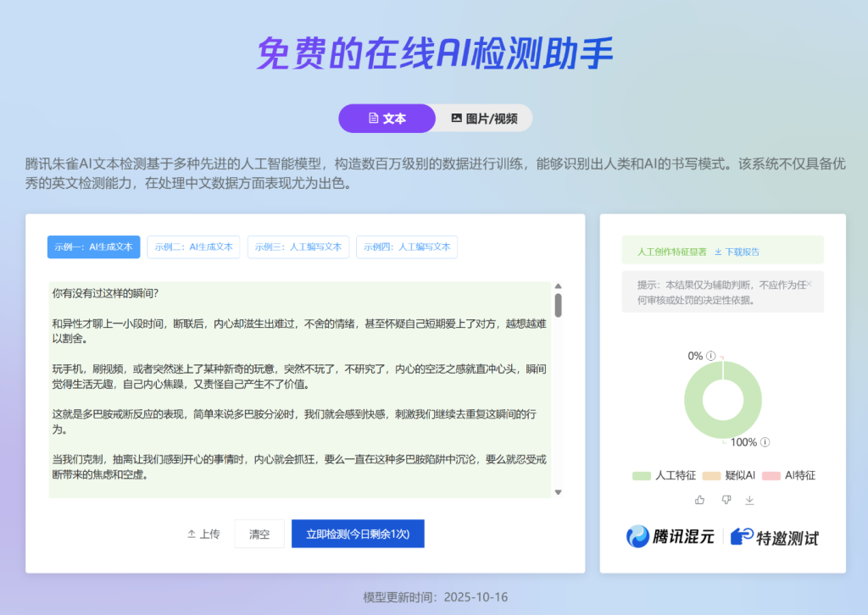Viewport: 868px width, 615px height.
Task: Clear the text with 清空
Action: (259, 534)
